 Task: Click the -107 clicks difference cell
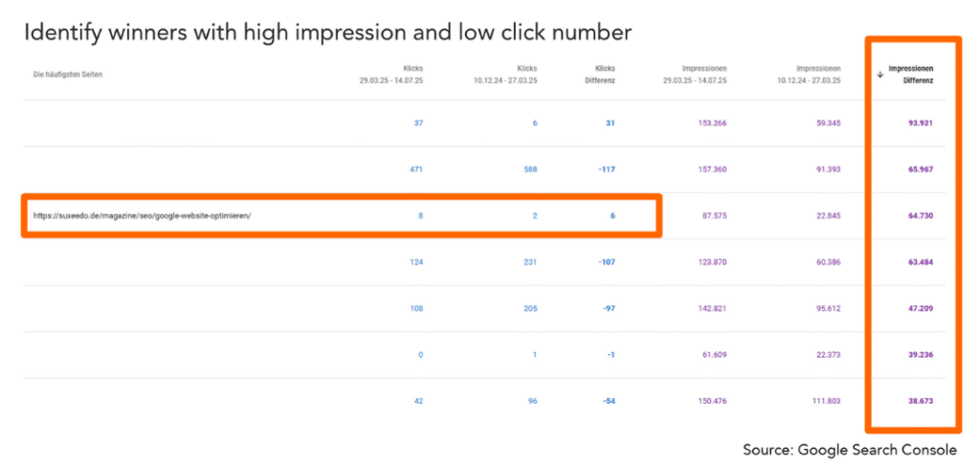605,262
